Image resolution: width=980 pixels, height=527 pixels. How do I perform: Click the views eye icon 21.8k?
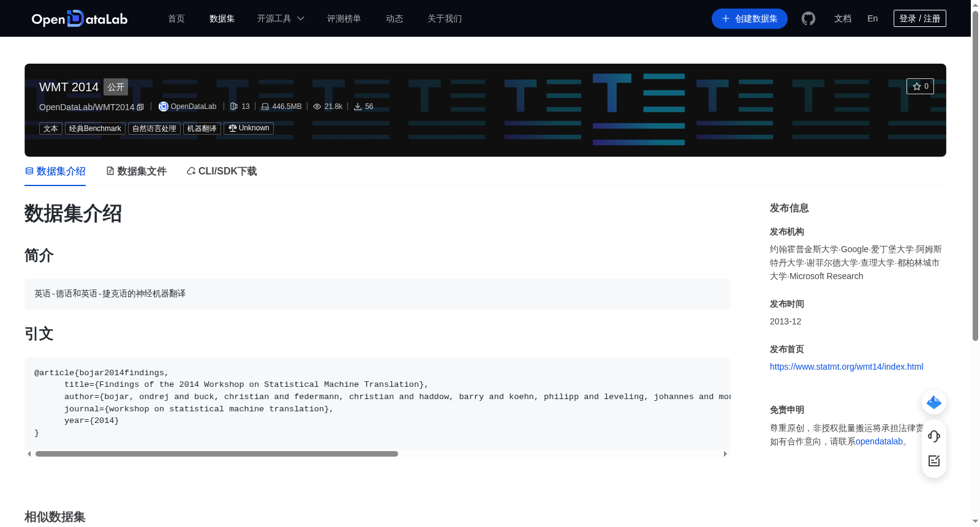click(317, 107)
